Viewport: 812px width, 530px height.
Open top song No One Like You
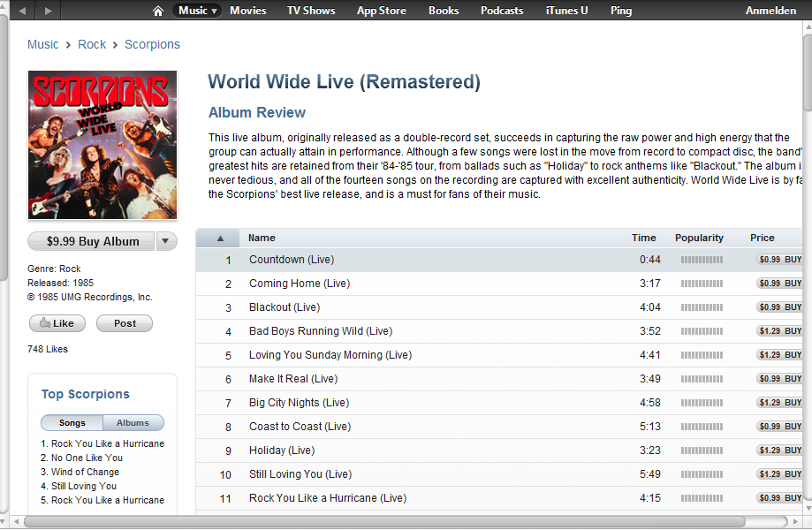coord(82,458)
